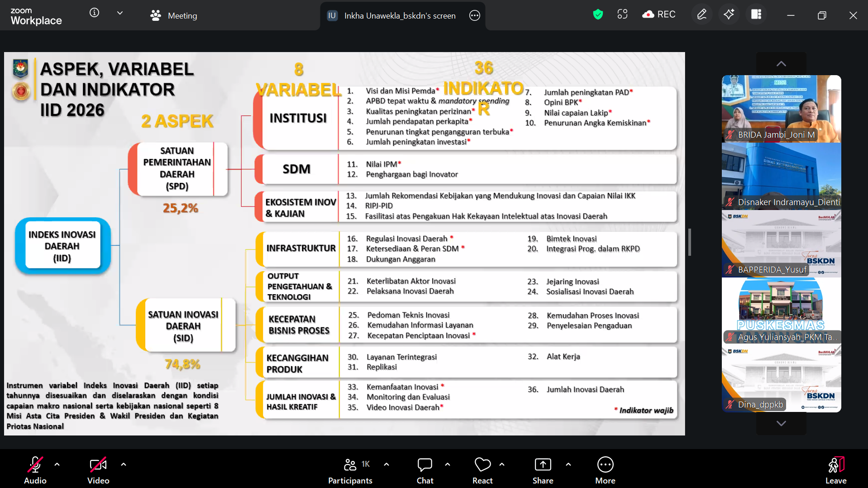Open the AI Companion sparkle icon
Screen dimensions: 868x488
pyautogui.click(x=729, y=14)
